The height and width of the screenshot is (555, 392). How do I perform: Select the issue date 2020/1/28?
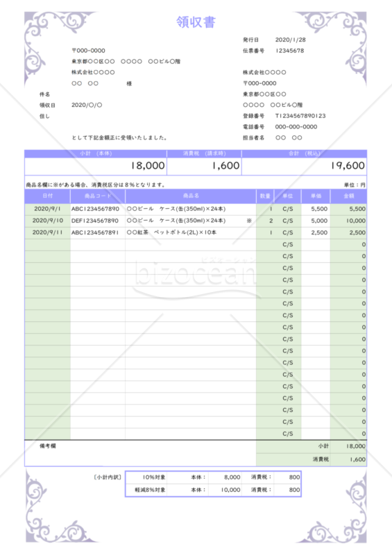(291, 40)
